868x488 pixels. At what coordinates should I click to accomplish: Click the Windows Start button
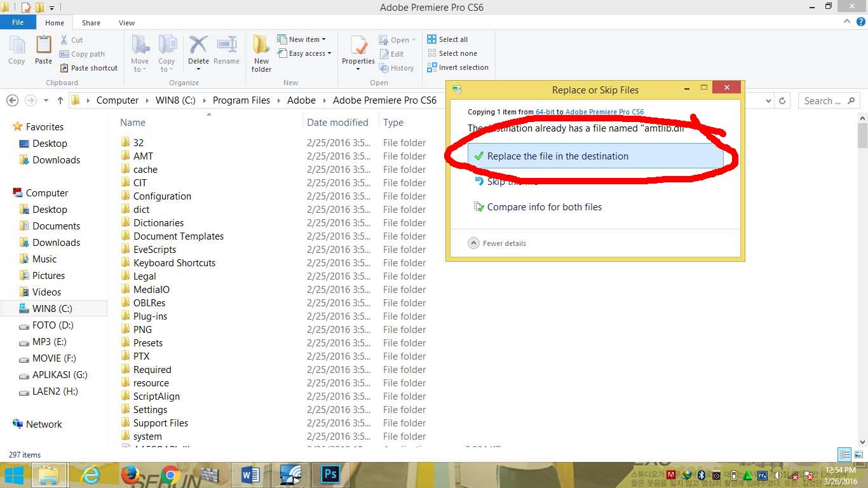(14, 475)
